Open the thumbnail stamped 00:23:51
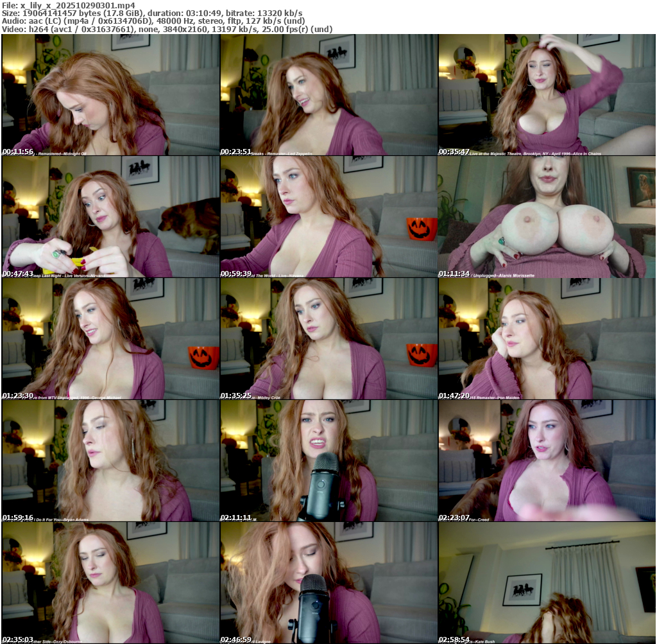The image size is (657, 644). pyautogui.click(x=328, y=95)
